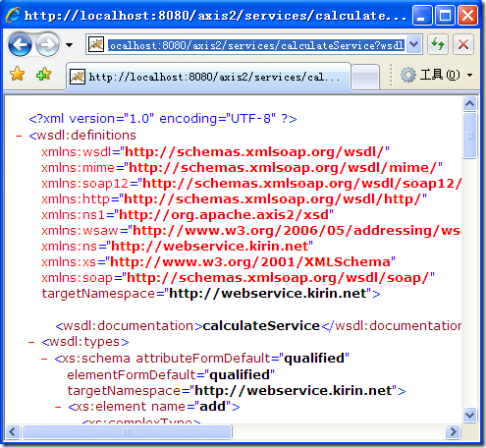This screenshot has height=448, width=486.
Task: Click the xmlns:mime namespace line
Action: 242,168
